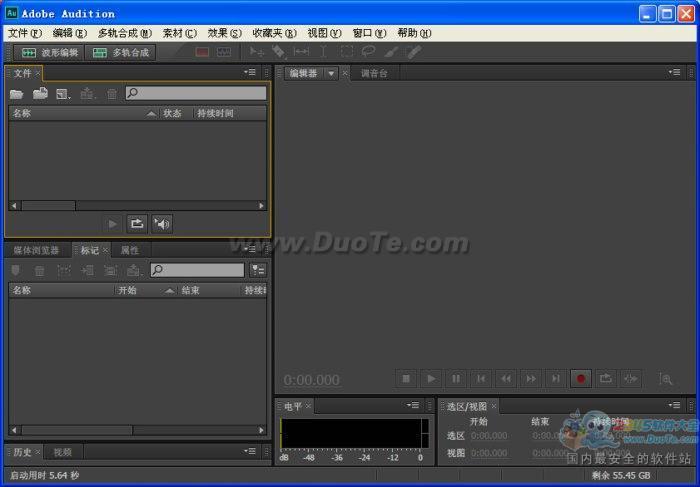The width and height of the screenshot is (700, 487).
Task: Select the Lasso Selection tool
Action: click(368, 52)
